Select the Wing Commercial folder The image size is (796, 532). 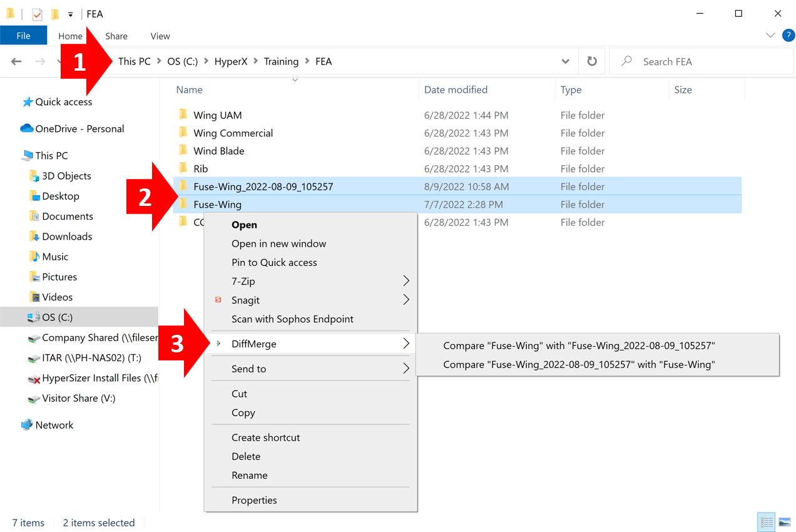coord(457,133)
